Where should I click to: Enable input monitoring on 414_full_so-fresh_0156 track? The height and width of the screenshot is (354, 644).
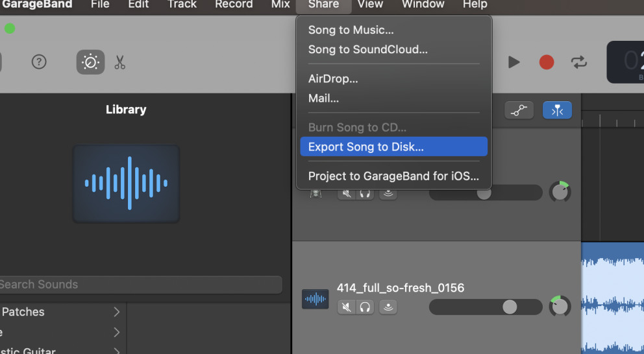[x=388, y=307]
